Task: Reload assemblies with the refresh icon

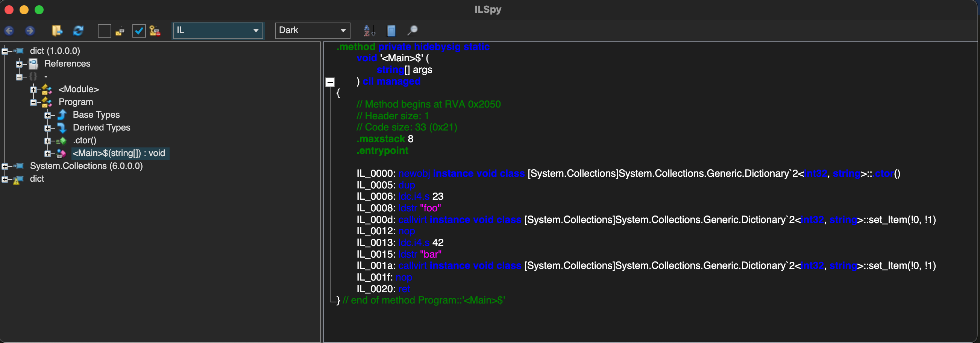Action: click(x=78, y=30)
